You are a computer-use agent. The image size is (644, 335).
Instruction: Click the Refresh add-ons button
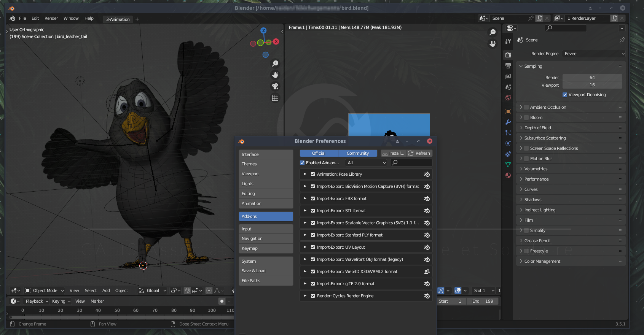click(x=419, y=153)
